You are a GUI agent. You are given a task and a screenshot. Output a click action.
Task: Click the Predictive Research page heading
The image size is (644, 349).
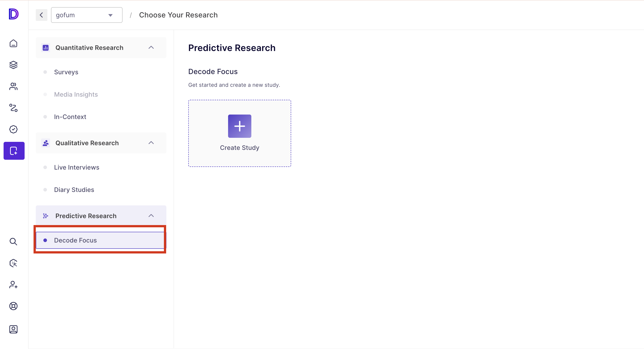[232, 48]
